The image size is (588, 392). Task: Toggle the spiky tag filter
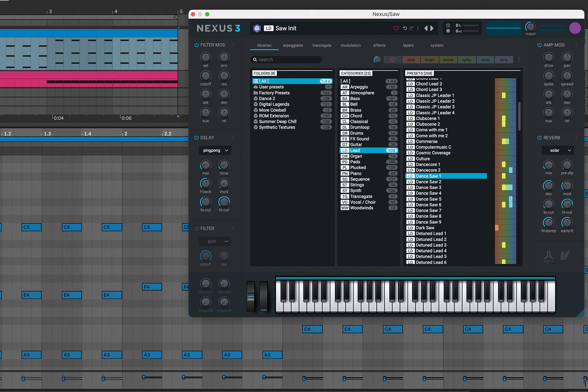click(467, 60)
